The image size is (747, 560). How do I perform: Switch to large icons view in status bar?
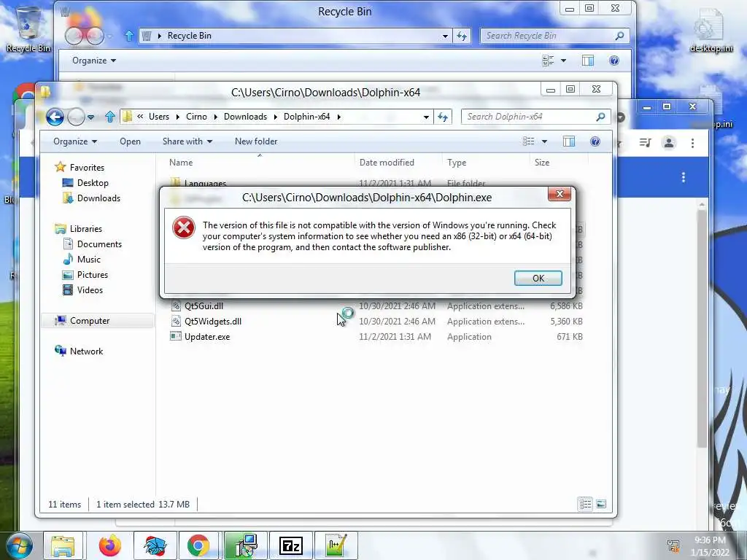[601, 504]
